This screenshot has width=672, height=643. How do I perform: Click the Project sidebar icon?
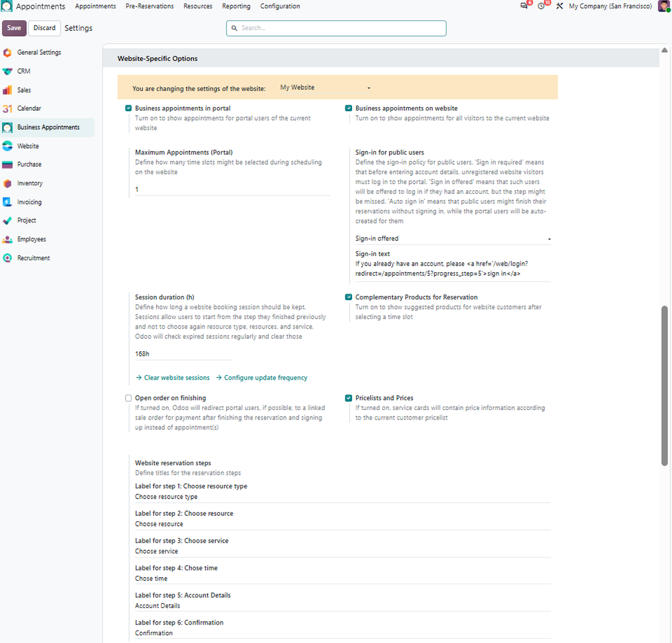7,220
